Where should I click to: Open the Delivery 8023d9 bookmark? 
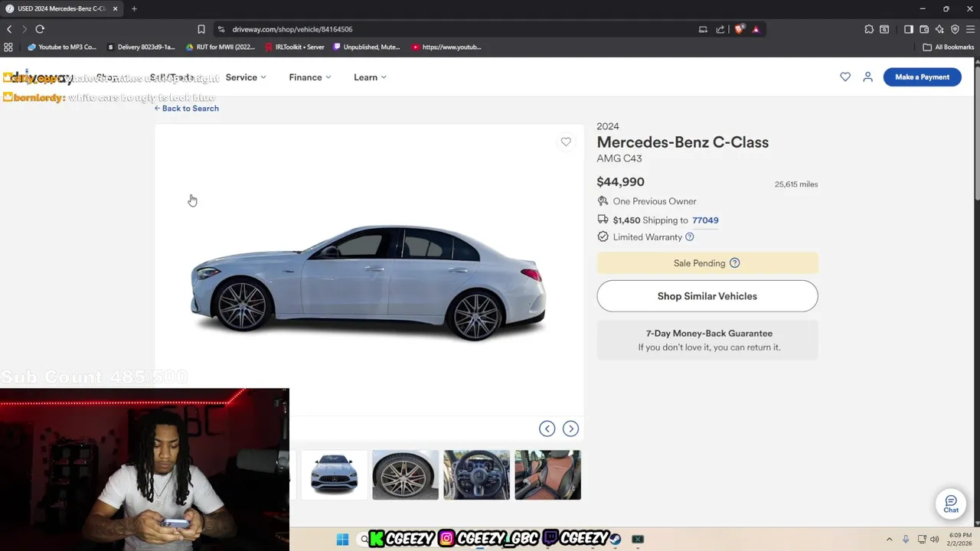[x=141, y=47]
